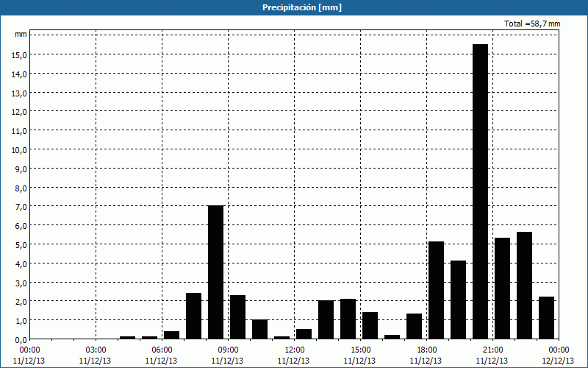Select the 5,6 mm bar after 22:00

tap(524, 286)
